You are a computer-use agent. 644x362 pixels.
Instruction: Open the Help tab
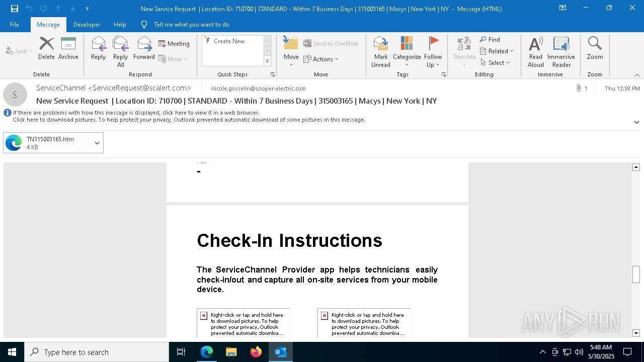click(x=120, y=25)
